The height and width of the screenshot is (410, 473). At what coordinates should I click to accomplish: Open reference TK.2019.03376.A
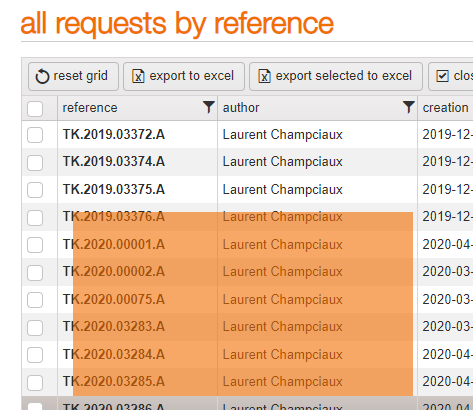114,217
